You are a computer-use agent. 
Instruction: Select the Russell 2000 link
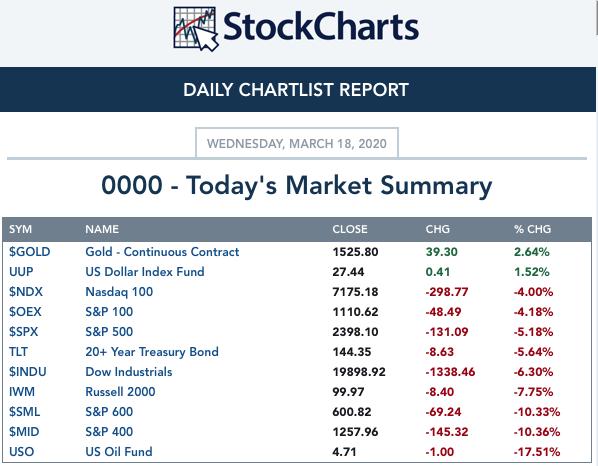pyautogui.click(x=120, y=392)
